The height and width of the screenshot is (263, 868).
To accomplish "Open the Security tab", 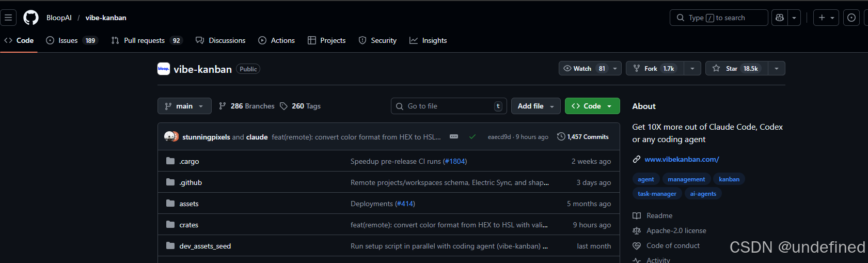I will [377, 40].
